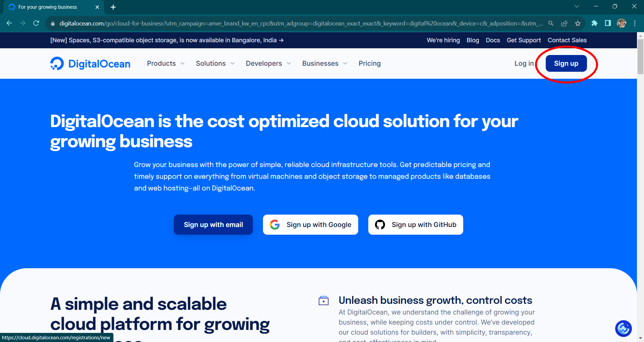This screenshot has width=644, height=342.
Task: Click the scrollbar down arrow
Action: point(640,338)
